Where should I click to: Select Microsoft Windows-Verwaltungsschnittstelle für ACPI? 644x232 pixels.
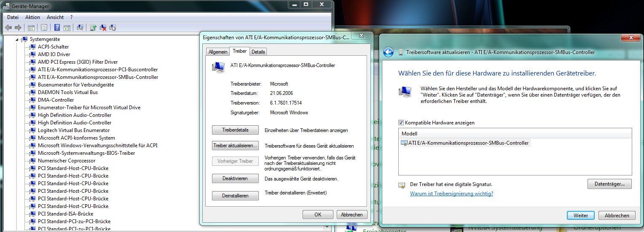point(97,146)
